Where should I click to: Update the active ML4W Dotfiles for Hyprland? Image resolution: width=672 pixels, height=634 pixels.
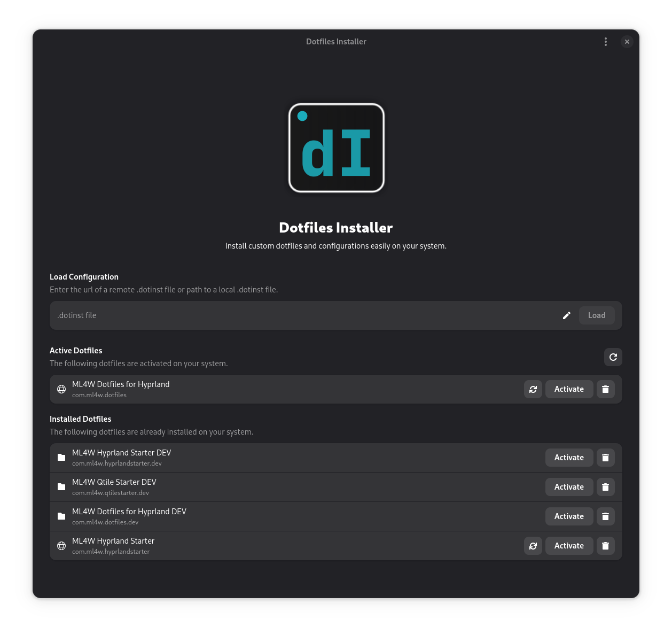pyautogui.click(x=533, y=389)
